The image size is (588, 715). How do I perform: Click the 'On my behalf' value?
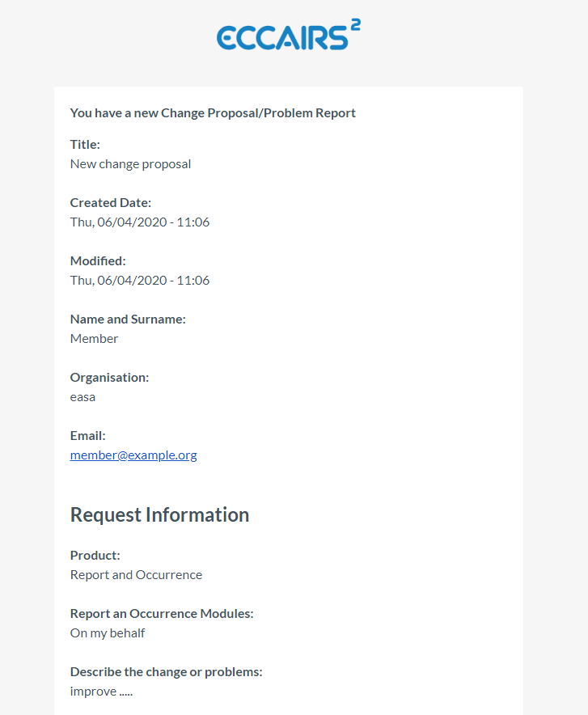pyautogui.click(x=108, y=633)
